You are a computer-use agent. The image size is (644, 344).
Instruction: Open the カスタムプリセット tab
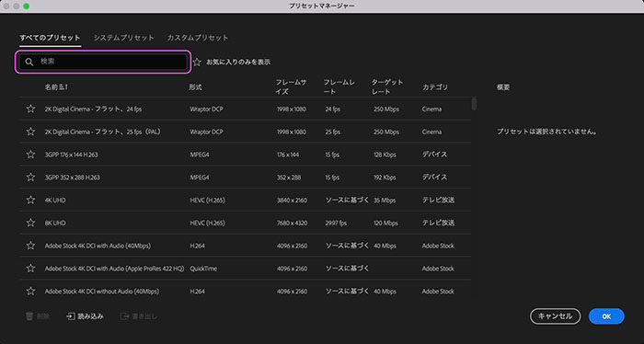198,38
